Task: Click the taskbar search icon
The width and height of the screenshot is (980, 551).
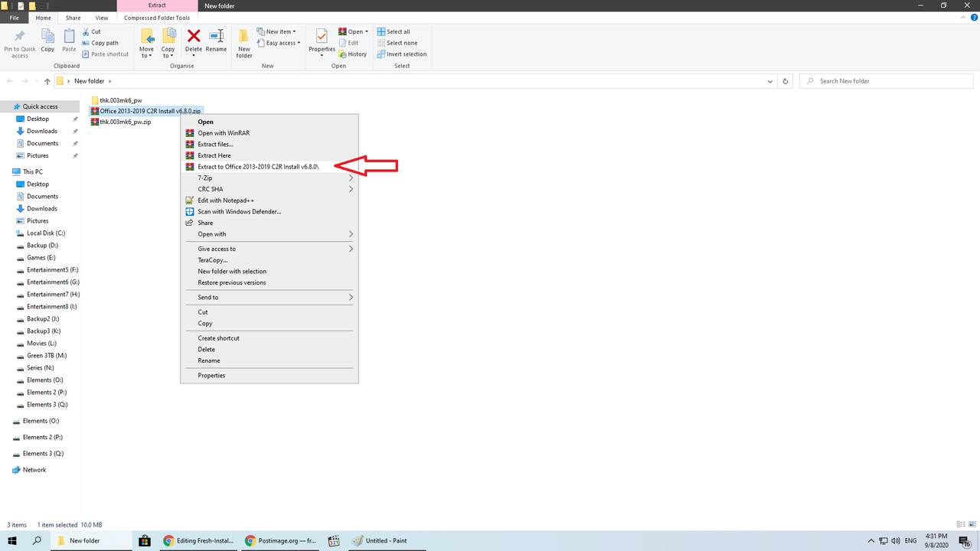Action: coord(37,540)
